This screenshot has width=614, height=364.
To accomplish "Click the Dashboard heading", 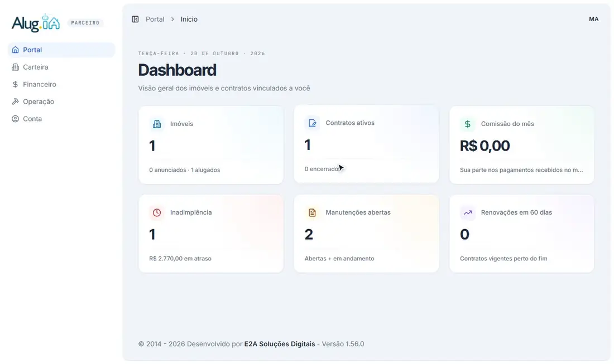I will click(177, 70).
